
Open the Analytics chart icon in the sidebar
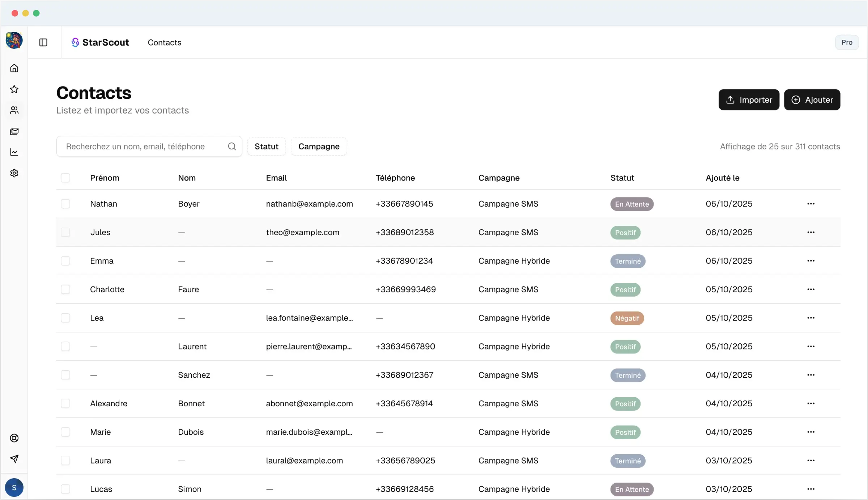pos(14,152)
